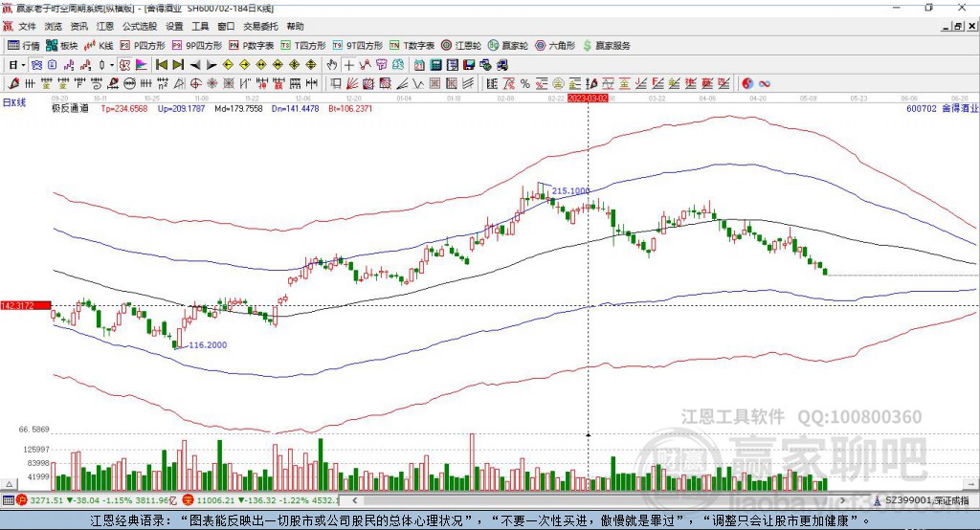The image size is (980, 530).
Task: Open the 9T四方形 tool
Action: 358,46
